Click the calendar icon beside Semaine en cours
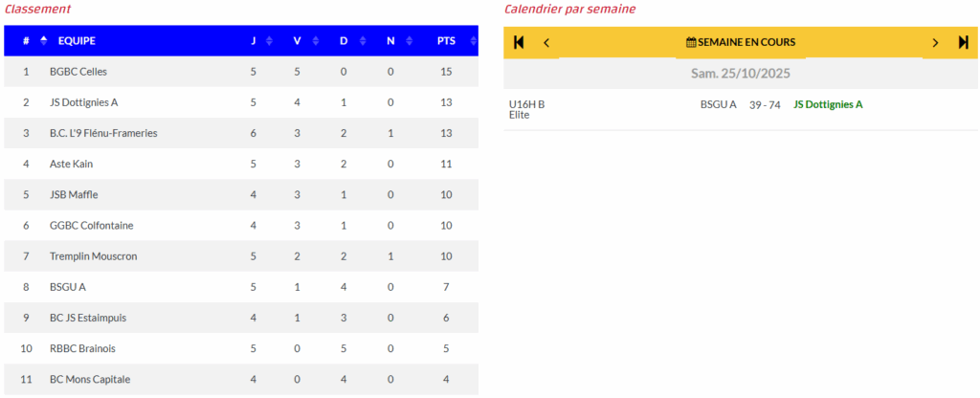 pos(691,42)
